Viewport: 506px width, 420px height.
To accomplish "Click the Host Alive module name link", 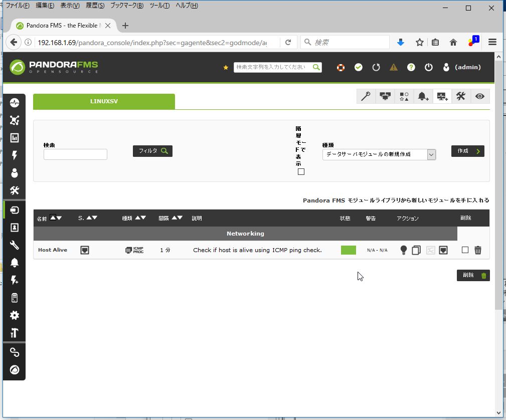I will point(53,250).
